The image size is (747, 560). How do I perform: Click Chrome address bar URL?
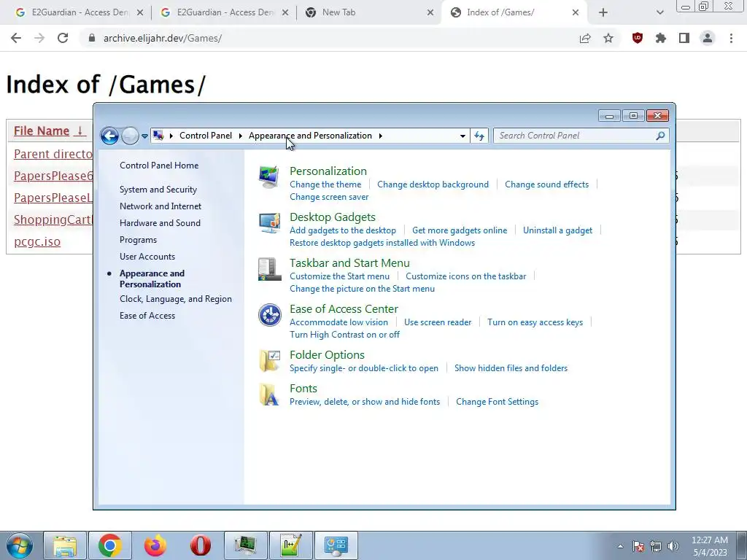[163, 38]
